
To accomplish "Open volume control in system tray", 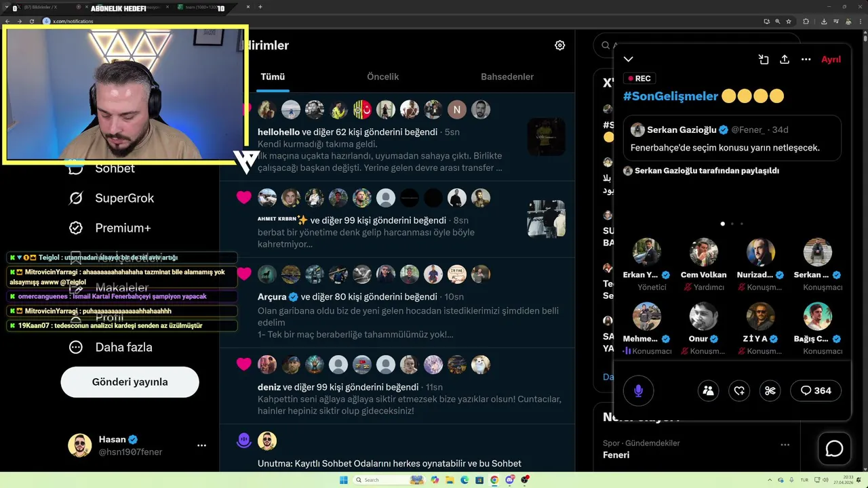I will click(827, 480).
